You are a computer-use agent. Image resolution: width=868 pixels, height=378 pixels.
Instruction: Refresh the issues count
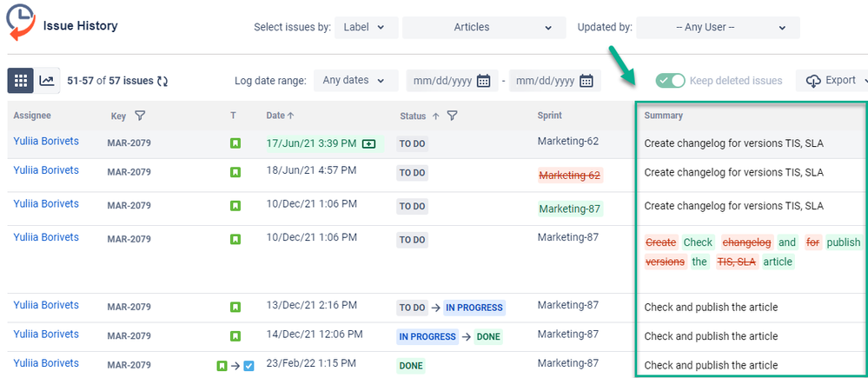tap(162, 82)
